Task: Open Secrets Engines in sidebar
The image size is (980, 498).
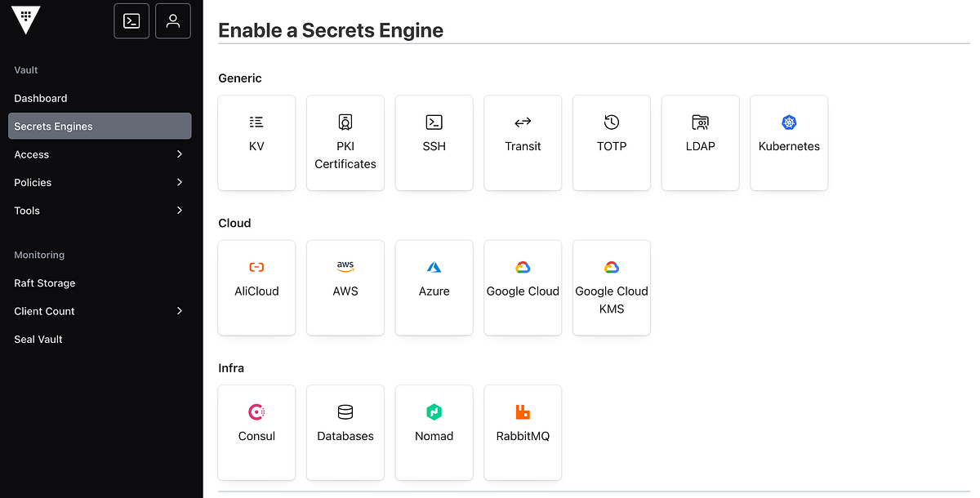Action: click(x=100, y=127)
